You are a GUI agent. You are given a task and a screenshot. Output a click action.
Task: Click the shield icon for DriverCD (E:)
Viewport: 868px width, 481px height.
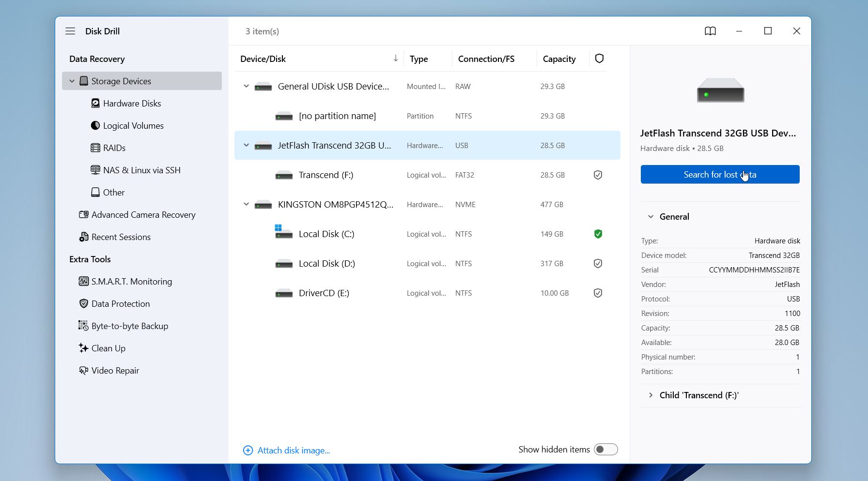point(598,293)
